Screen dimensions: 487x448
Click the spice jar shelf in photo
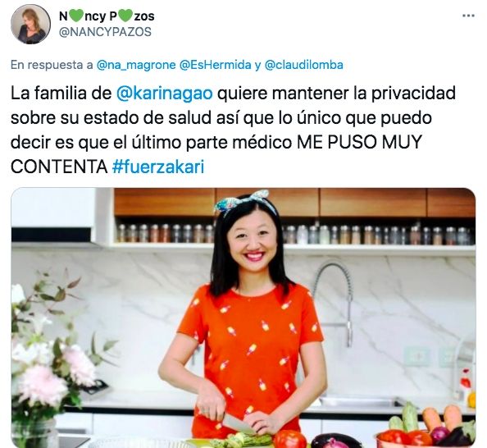tap(295, 234)
